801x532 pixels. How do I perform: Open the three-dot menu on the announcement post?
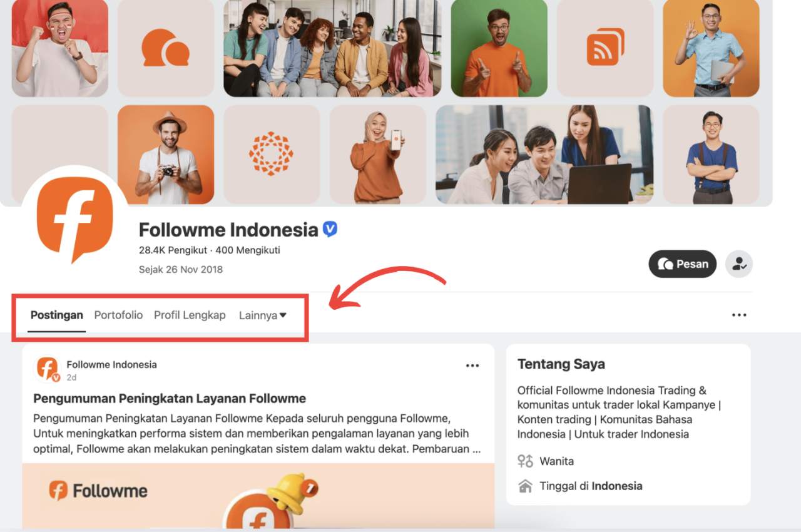[x=472, y=366]
